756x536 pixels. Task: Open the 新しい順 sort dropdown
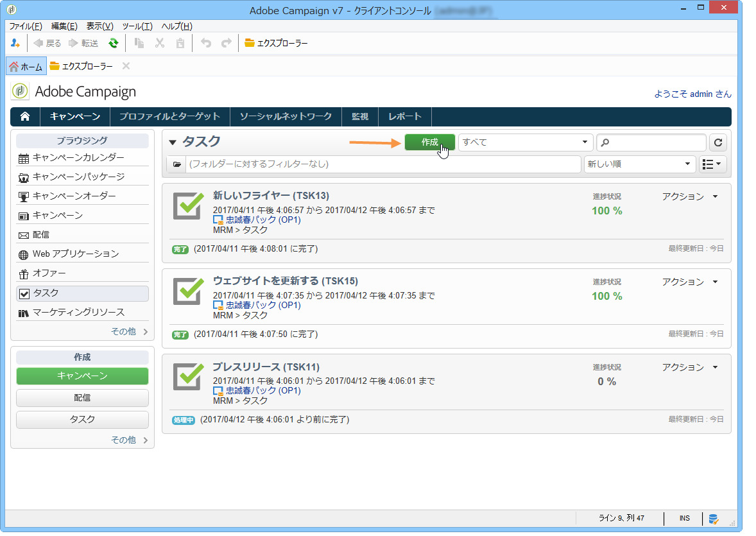tap(640, 164)
